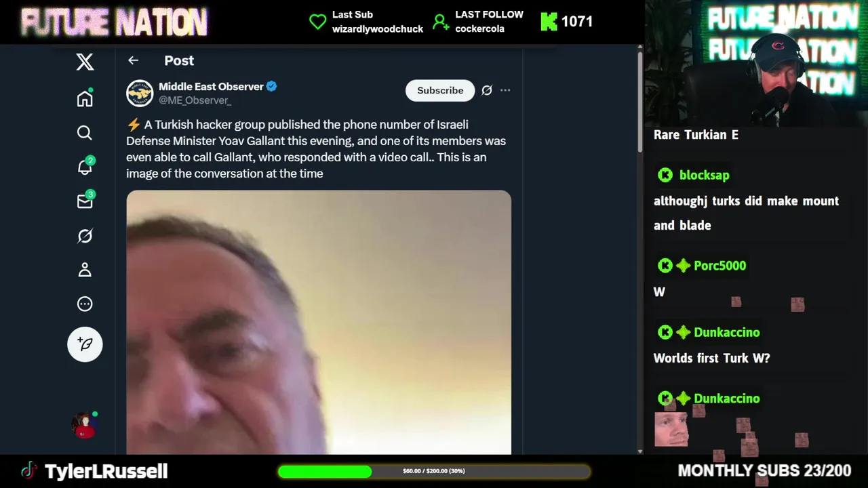The height and width of the screenshot is (488, 868).
Task: Go back using the arrow beside Post
Action: pos(133,60)
